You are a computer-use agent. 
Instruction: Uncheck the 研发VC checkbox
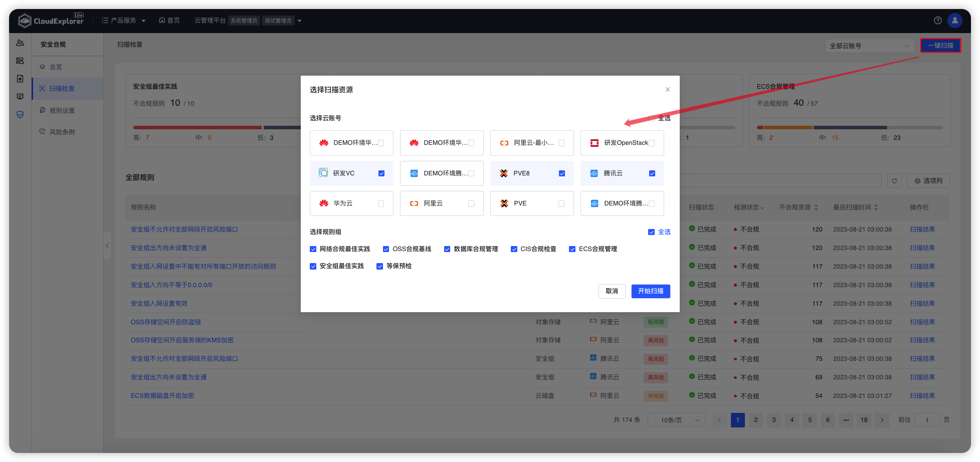381,173
